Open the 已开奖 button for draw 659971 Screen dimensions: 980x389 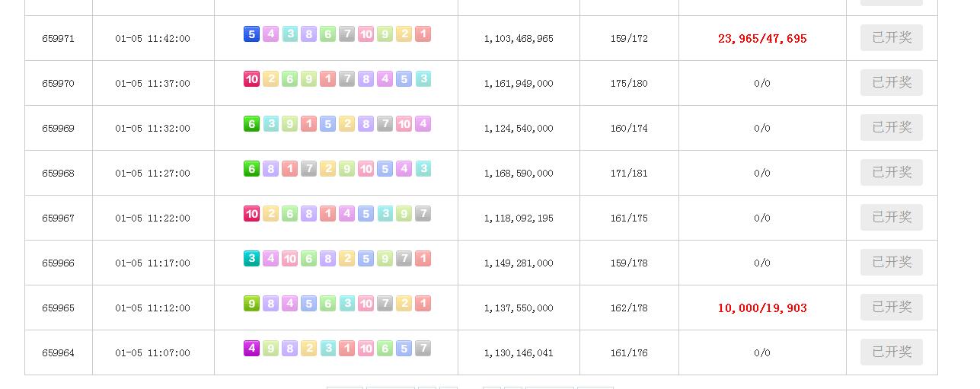(892, 37)
